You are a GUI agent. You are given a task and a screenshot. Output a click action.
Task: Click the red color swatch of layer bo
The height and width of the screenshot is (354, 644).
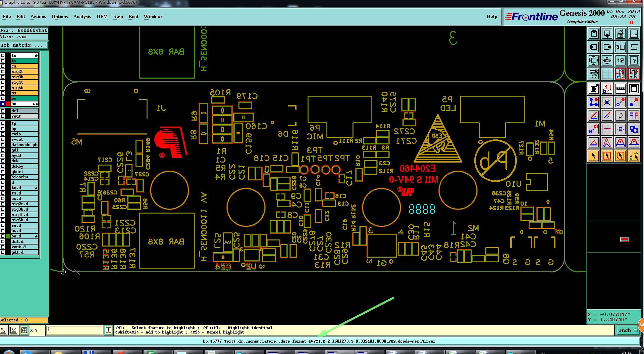click(x=8, y=104)
